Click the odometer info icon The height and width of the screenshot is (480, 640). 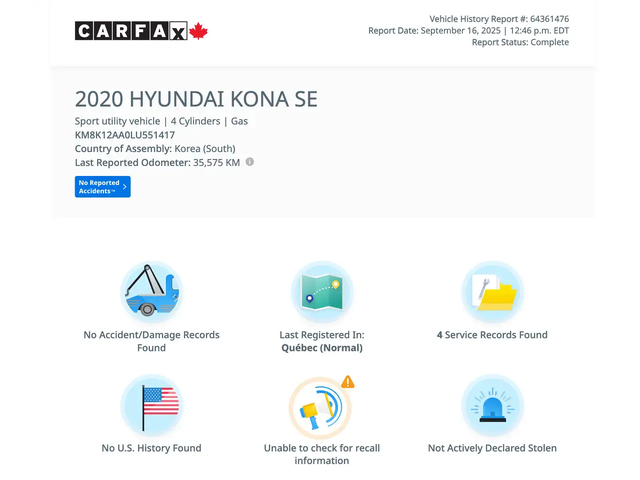(250, 162)
